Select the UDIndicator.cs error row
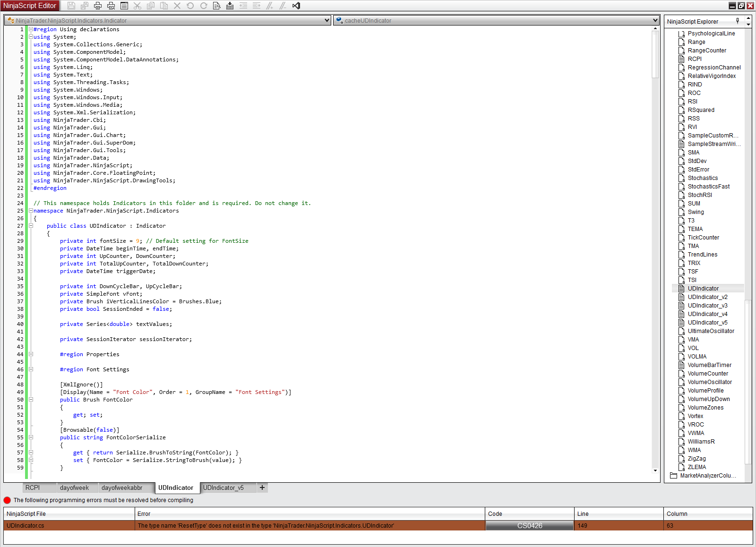Screen dimensions: 756x547 [x=378, y=526]
